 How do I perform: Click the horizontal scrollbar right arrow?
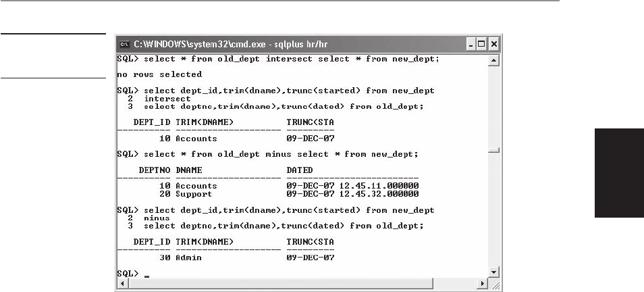483,284
